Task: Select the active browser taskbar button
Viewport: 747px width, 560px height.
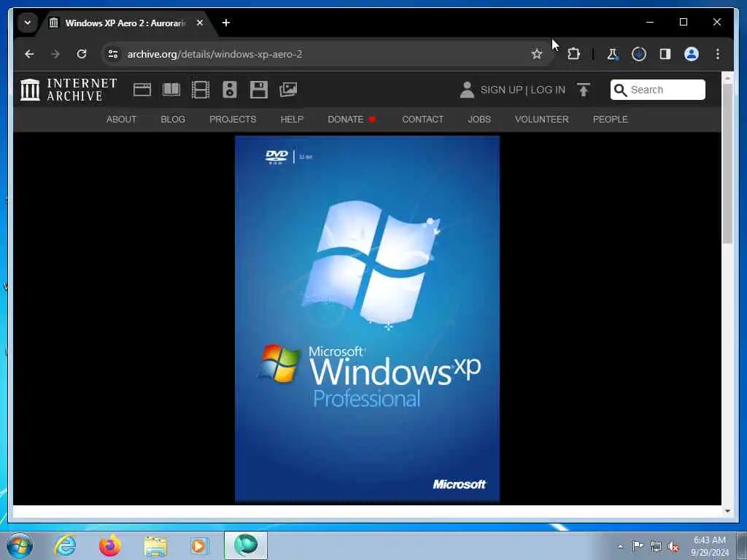Action: (x=246, y=545)
